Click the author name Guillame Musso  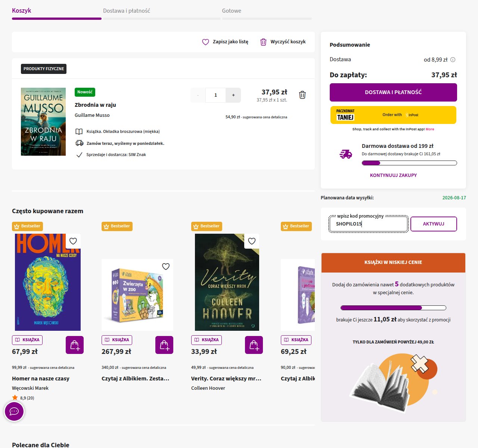click(92, 115)
